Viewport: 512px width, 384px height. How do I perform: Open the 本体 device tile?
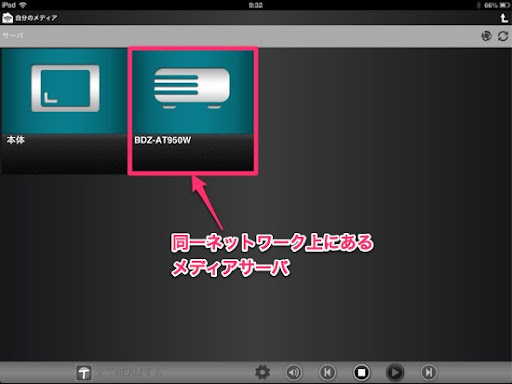point(64,111)
